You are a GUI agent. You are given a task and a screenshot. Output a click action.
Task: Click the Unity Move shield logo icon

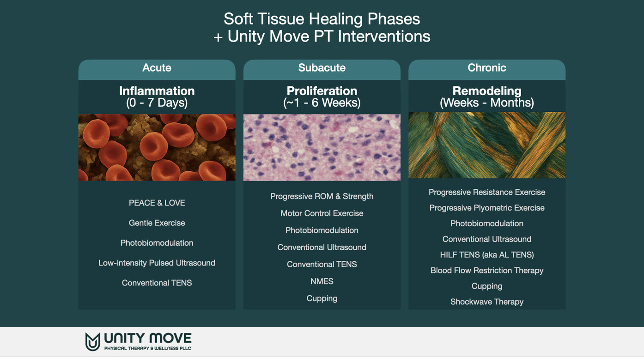click(x=92, y=342)
